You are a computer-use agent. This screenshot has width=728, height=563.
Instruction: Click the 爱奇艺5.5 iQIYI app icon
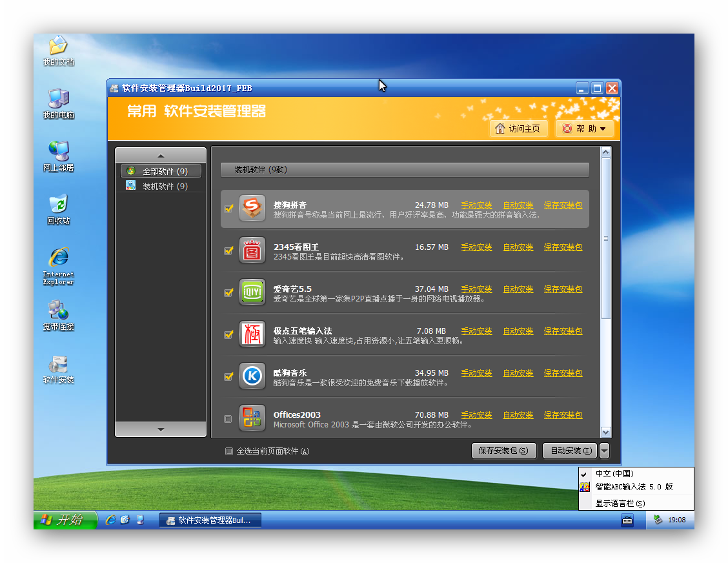(x=252, y=292)
